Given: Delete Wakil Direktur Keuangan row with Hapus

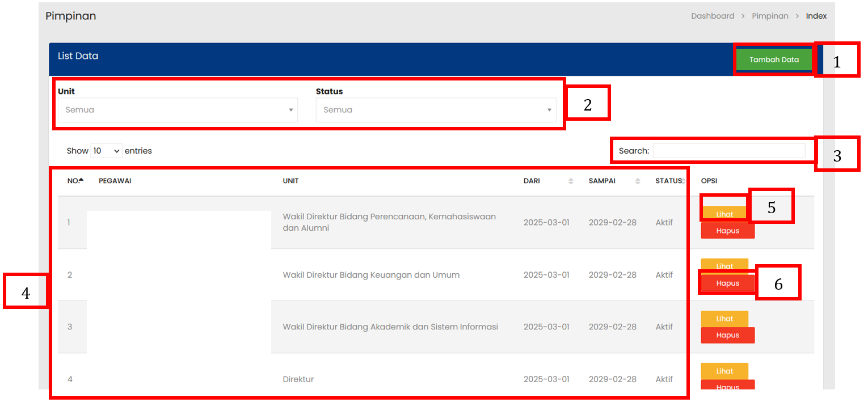Looking at the screenshot, I should pos(727,283).
